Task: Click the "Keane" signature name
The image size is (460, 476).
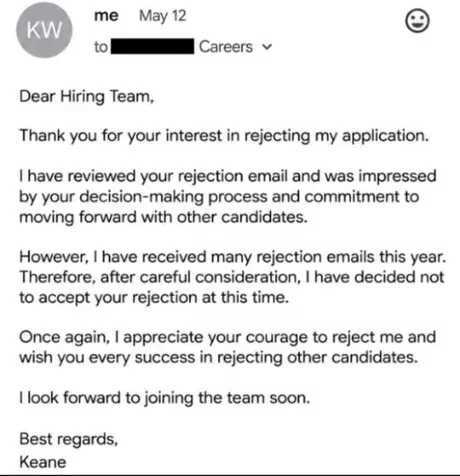Action: (x=43, y=462)
